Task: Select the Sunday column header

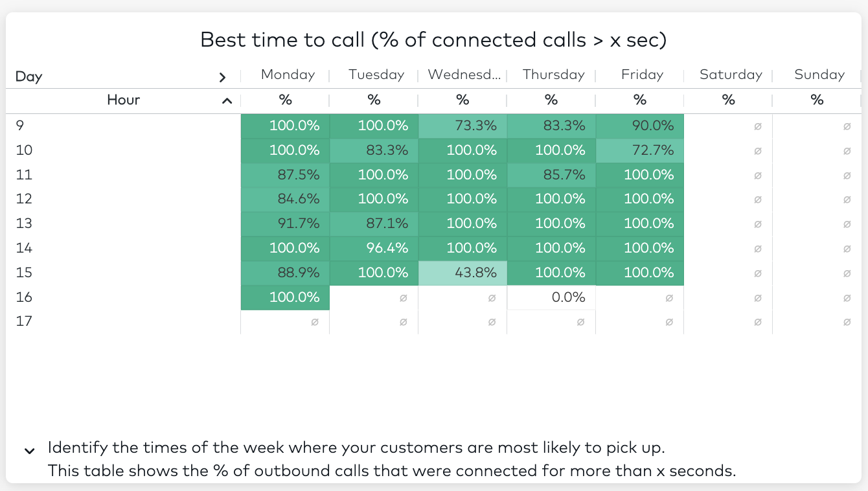Action: click(819, 74)
